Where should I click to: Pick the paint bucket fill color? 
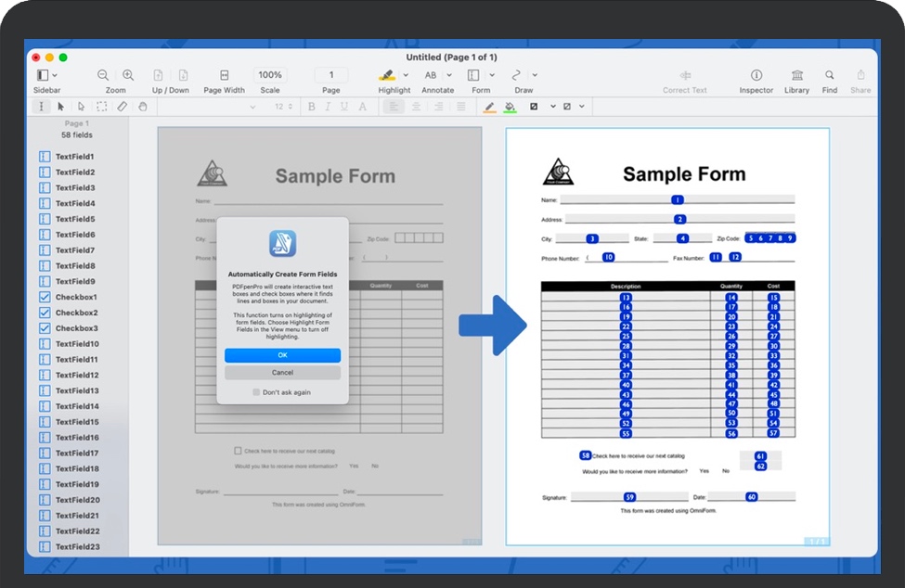click(x=510, y=108)
